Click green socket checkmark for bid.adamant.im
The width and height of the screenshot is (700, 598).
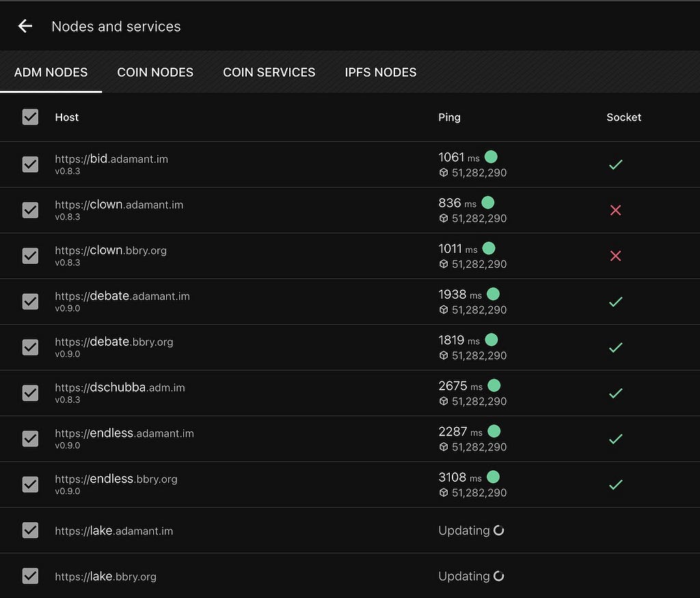tap(615, 165)
